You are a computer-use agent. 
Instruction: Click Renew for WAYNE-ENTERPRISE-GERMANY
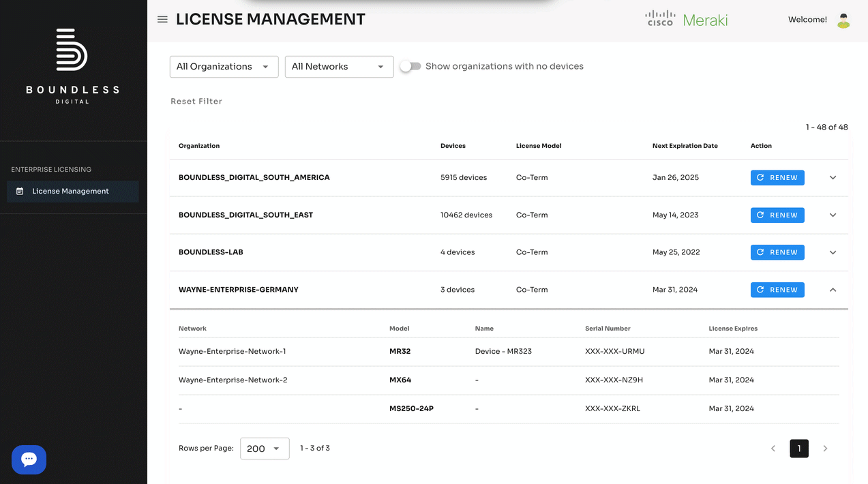click(x=777, y=289)
